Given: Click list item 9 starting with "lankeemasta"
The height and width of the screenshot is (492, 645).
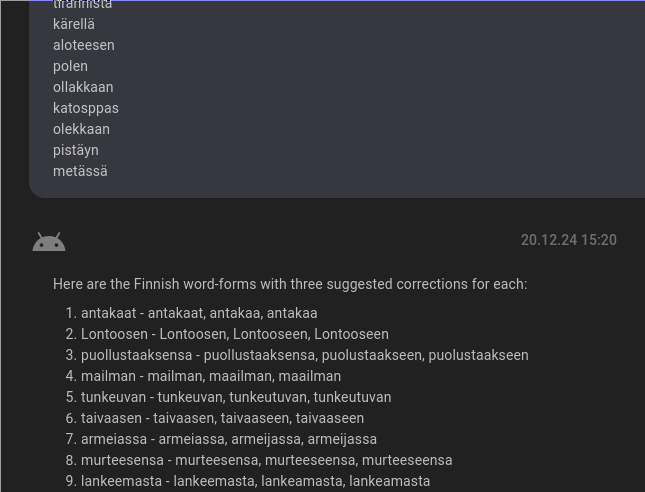Looking at the screenshot, I should tap(255, 481).
